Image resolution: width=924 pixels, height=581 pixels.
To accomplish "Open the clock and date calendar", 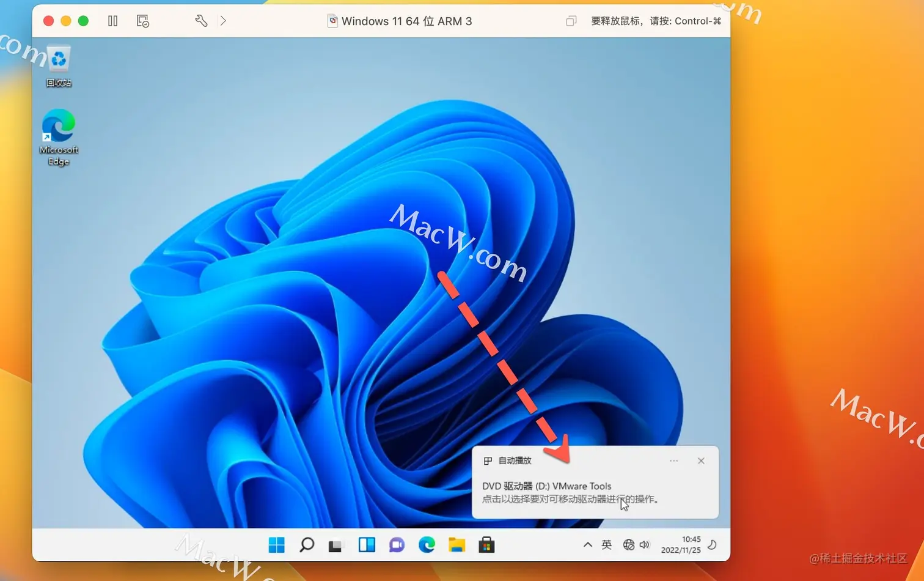I will click(x=681, y=545).
